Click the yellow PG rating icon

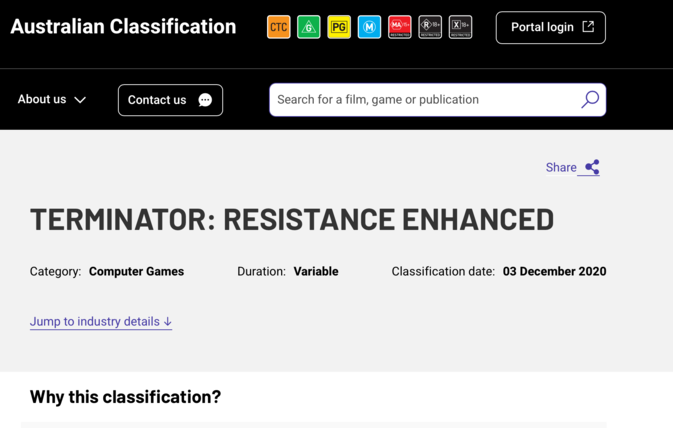point(339,27)
